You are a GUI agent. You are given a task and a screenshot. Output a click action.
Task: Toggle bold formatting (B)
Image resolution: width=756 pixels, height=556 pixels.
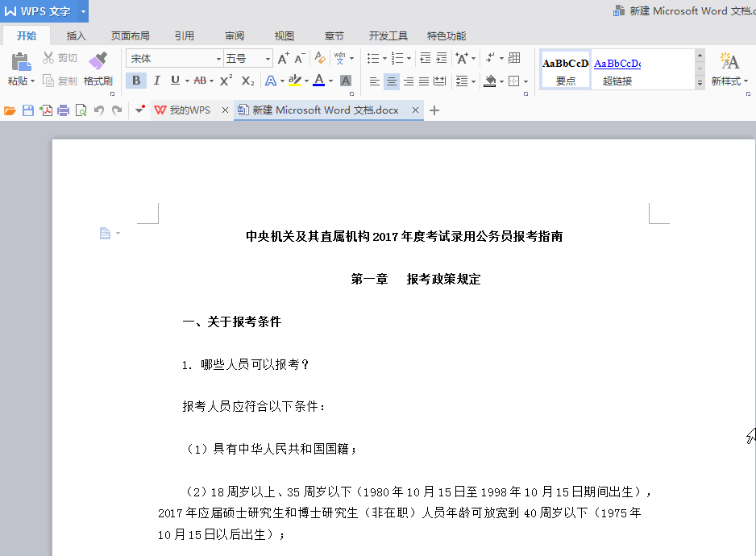click(136, 81)
